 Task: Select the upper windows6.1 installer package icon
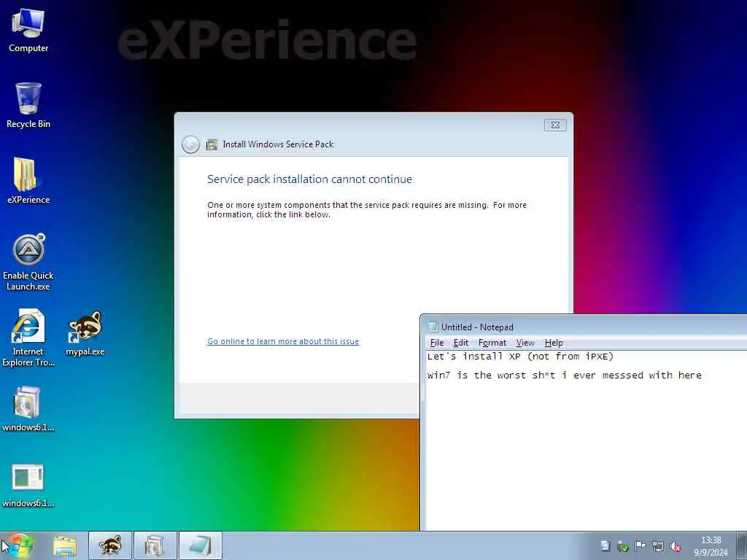click(x=28, y=408)
